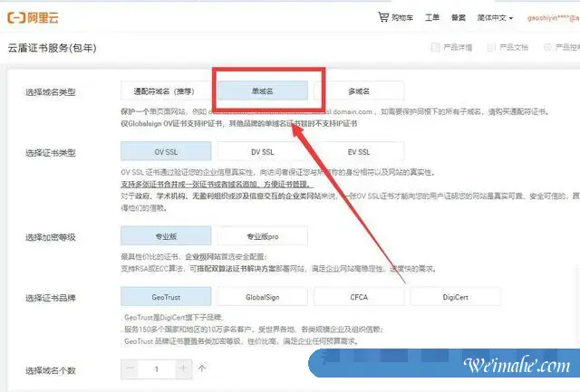Expand the 简体中文 language dropdown
Image resolution: width=580 pixels, height=392 pixels.
tap(495, 18)
